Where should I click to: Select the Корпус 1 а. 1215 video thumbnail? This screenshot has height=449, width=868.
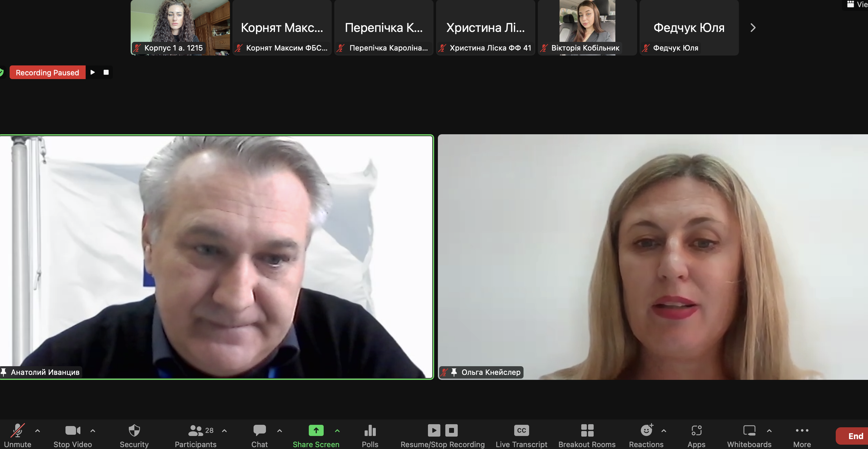click(x=180, y=28)
